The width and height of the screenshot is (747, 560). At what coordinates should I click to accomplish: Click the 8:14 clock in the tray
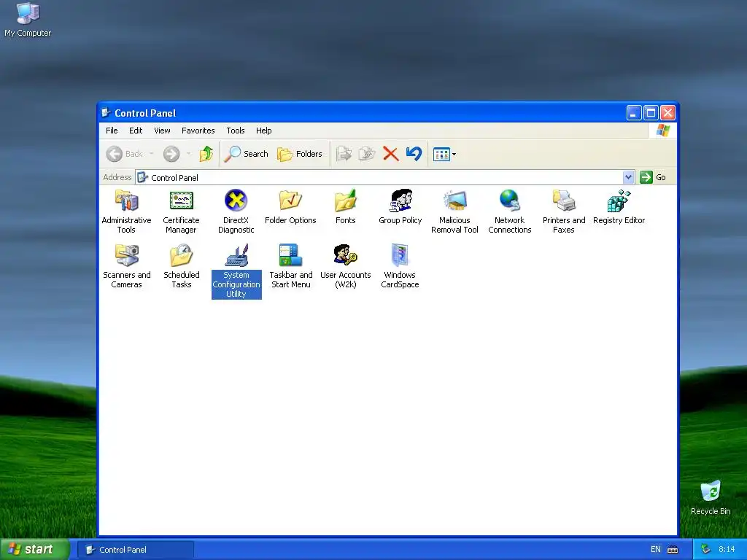[x=727, y=550]
